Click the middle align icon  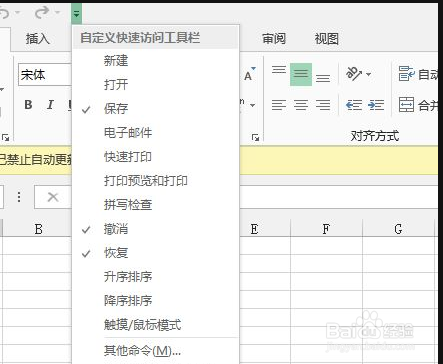(301, 74)
